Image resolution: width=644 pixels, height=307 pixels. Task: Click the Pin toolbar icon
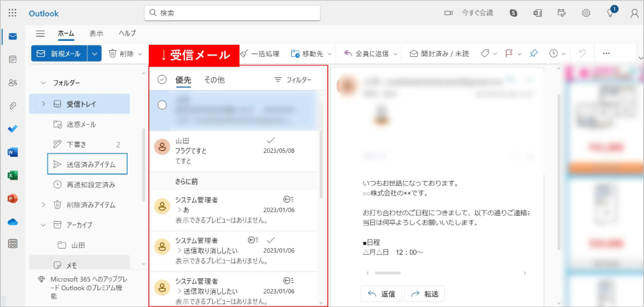(x=533, y=54)
